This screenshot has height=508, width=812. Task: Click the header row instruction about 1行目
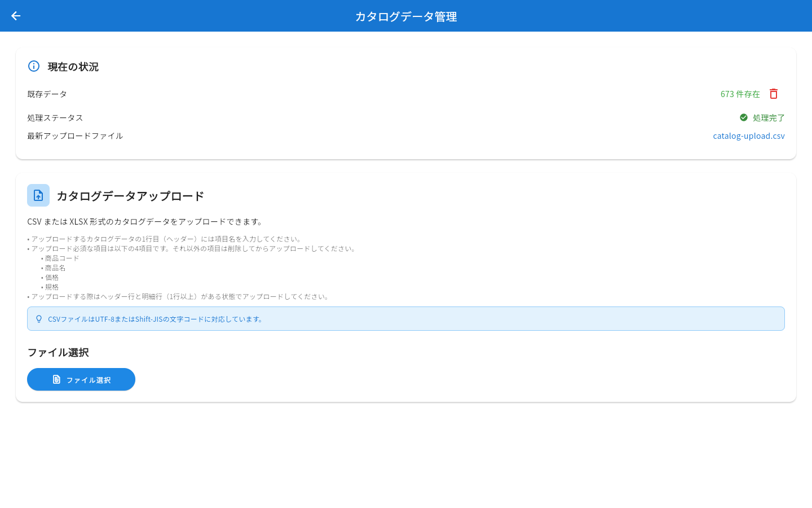click(166, 239)
